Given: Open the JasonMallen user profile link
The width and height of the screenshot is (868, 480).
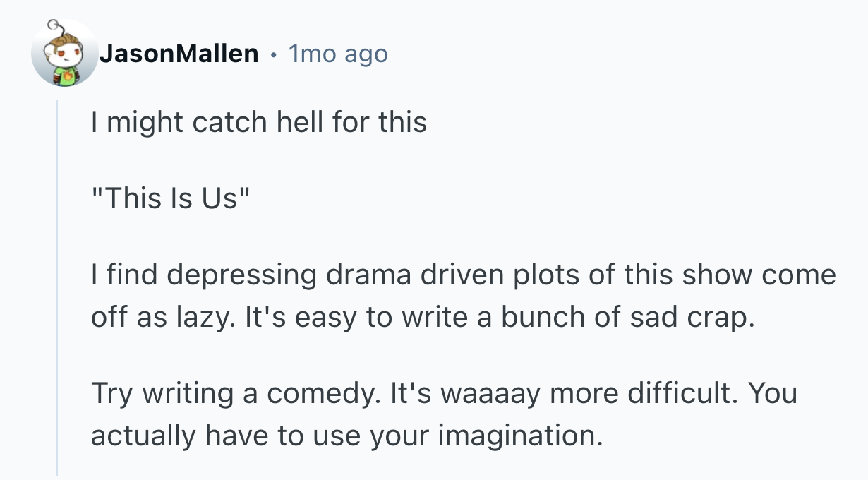Looking at the screenshot, I should [x=179, y=54].
